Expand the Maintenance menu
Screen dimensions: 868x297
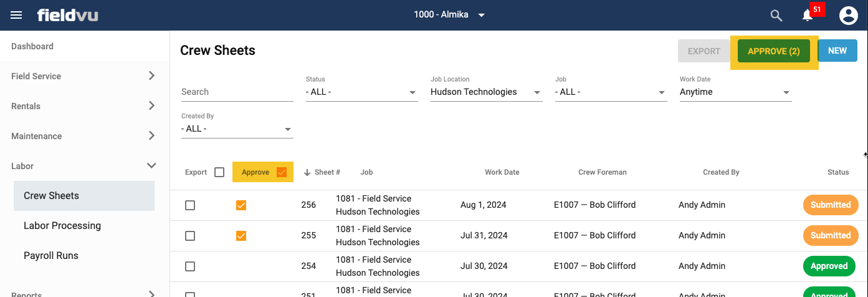click(85, 136)
